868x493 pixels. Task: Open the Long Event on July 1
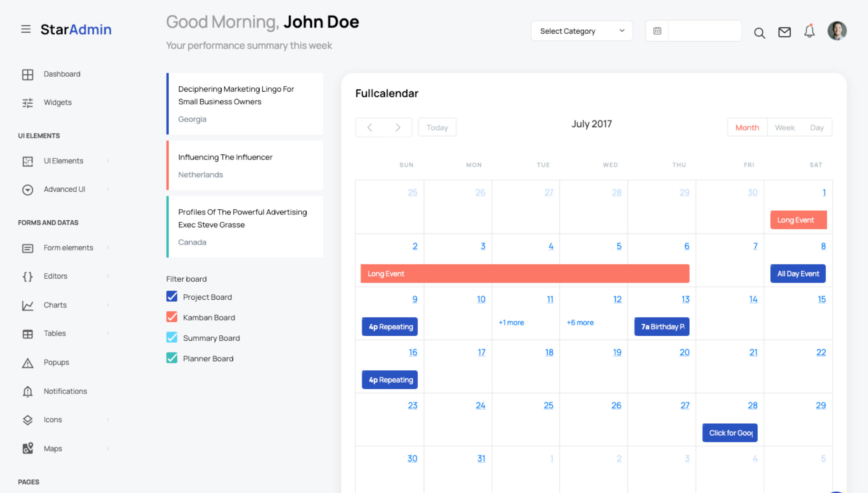[798, 220]
